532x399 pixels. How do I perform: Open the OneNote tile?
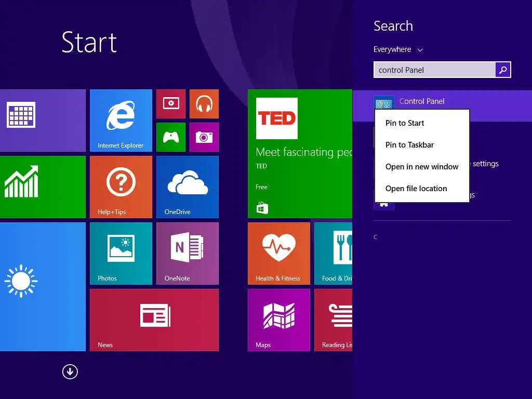pyautogui.click(x=187, y=254)
